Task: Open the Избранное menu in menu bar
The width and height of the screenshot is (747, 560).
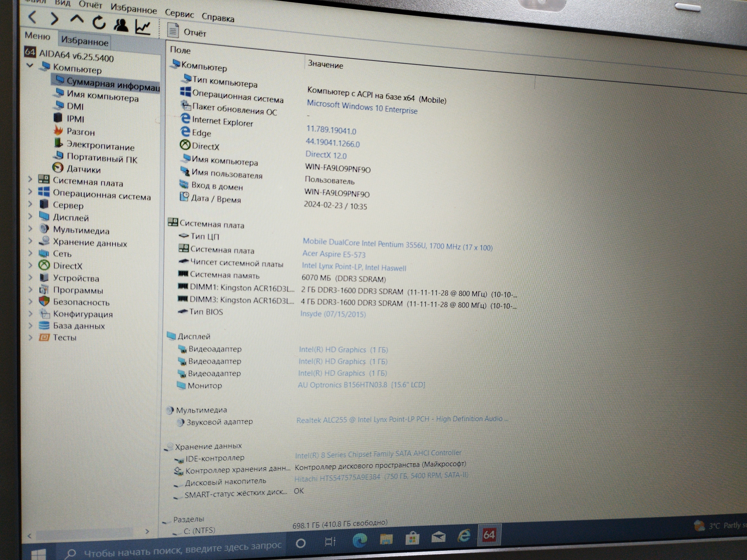Action: [x=133, y=8]
